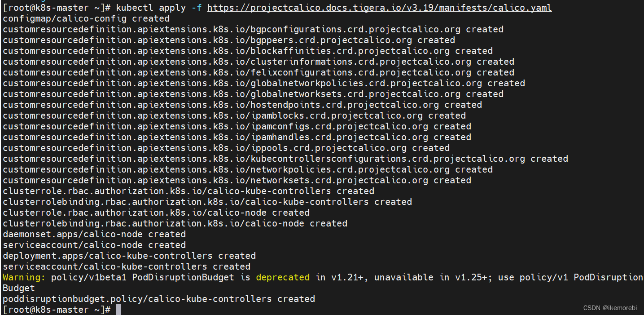Select the globalnetworksets.crd.projectcalico.org line
Screen dimensions: 644x315
(x=253, y=94)
